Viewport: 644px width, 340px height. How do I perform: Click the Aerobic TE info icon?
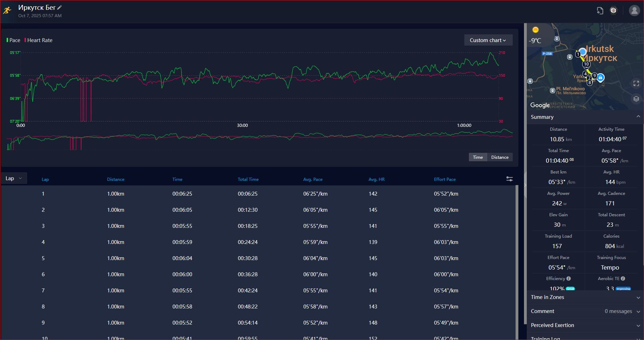point(623,279)
